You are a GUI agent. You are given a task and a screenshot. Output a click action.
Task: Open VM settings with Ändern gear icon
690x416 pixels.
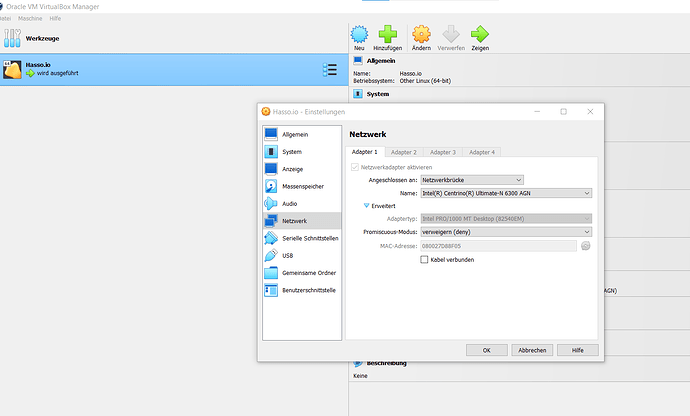click(x=421, y=34)
